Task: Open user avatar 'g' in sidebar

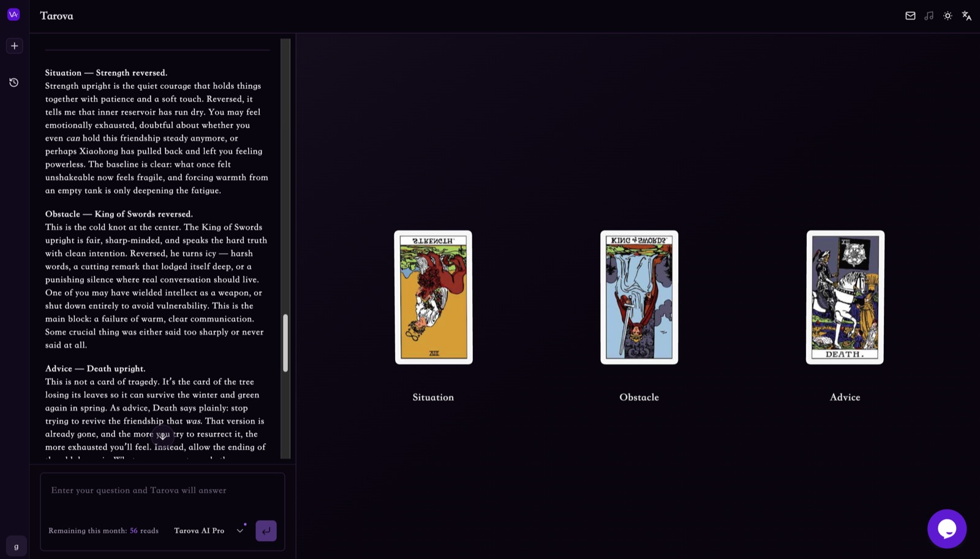Action: pyautogui.click(x=16, y=546)
